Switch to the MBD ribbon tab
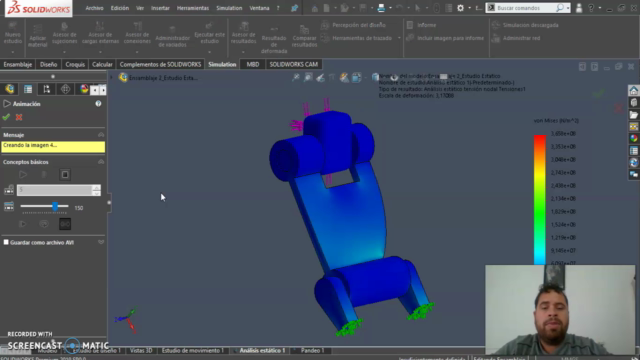Viewport: 640px width, 360px height. click(253, 64)
